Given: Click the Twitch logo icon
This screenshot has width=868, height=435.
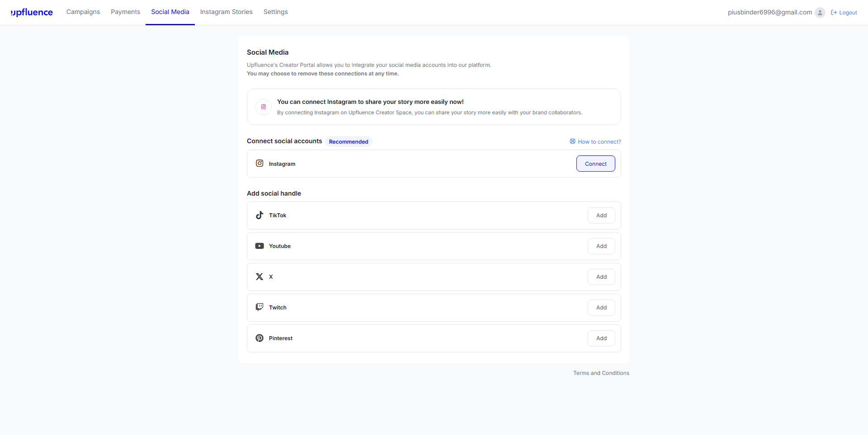Looking at the screenshot, I should tap(259, 307).
